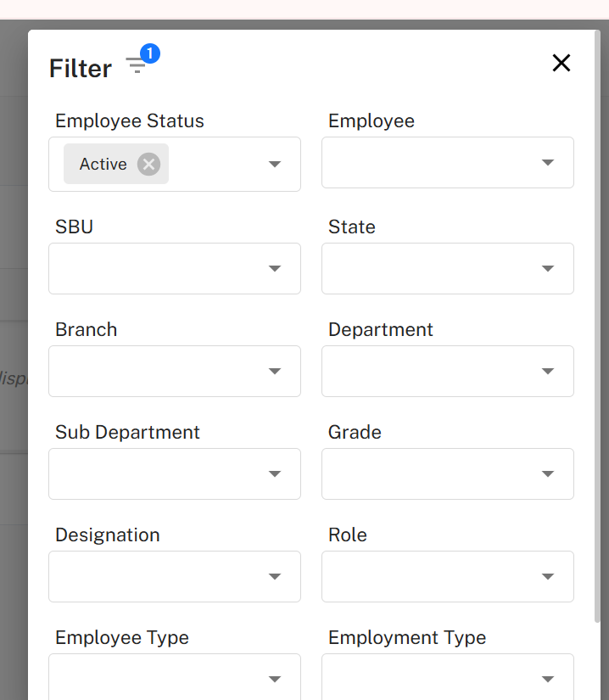Screen dimensions: 609x700
Task: Click the Grade field dropdown arrow
Action: pos(547,473)
